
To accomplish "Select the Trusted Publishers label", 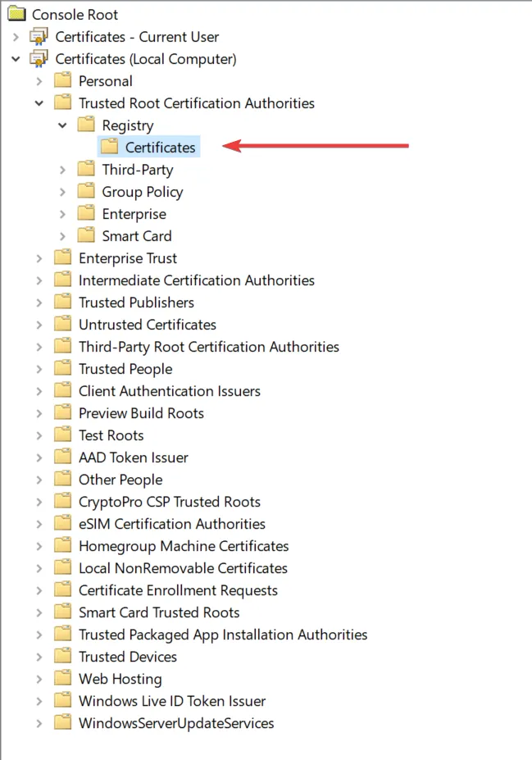I will pyautogui.click(x=136, y=302).
